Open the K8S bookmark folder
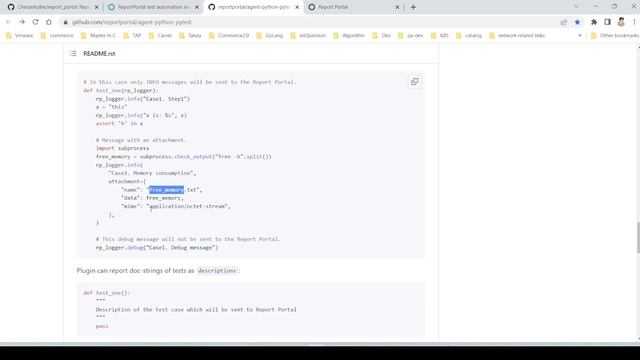Image resolution: width=640 pixels, height=360 pixels. pos(440,36)
